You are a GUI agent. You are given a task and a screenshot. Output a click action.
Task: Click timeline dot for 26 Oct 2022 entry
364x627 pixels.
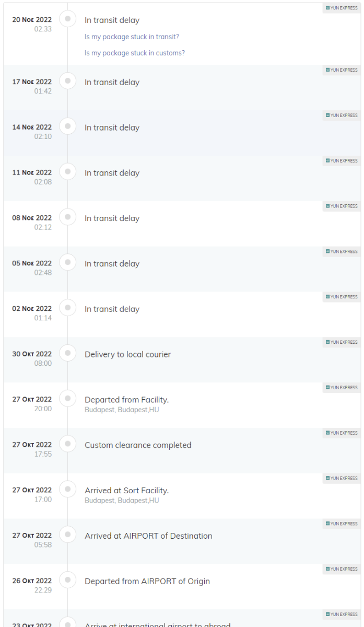click(x=68, y=580)
